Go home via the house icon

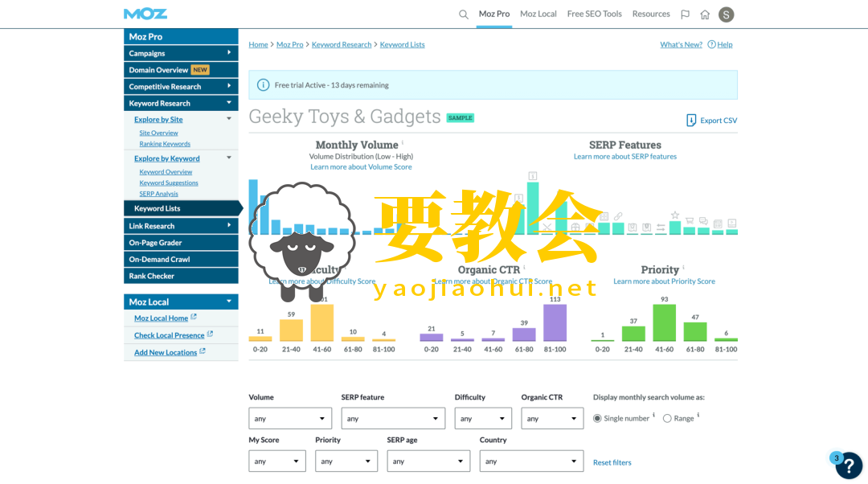(x=705, y=14)
